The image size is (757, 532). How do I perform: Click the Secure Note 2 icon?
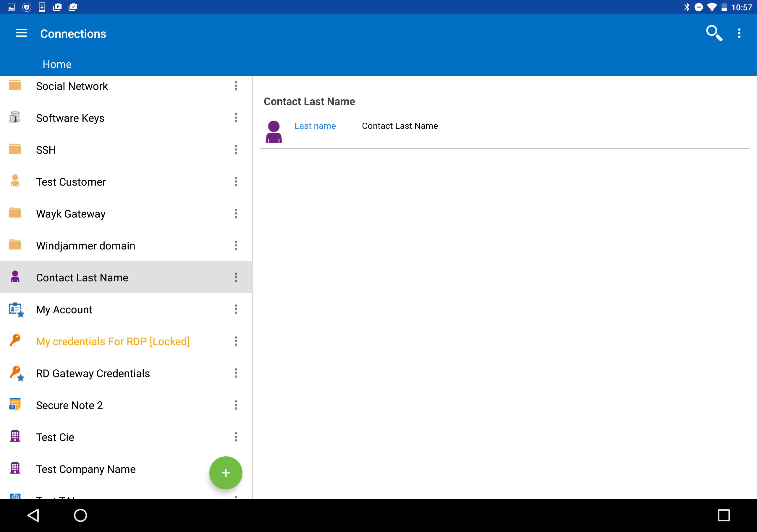15,404
